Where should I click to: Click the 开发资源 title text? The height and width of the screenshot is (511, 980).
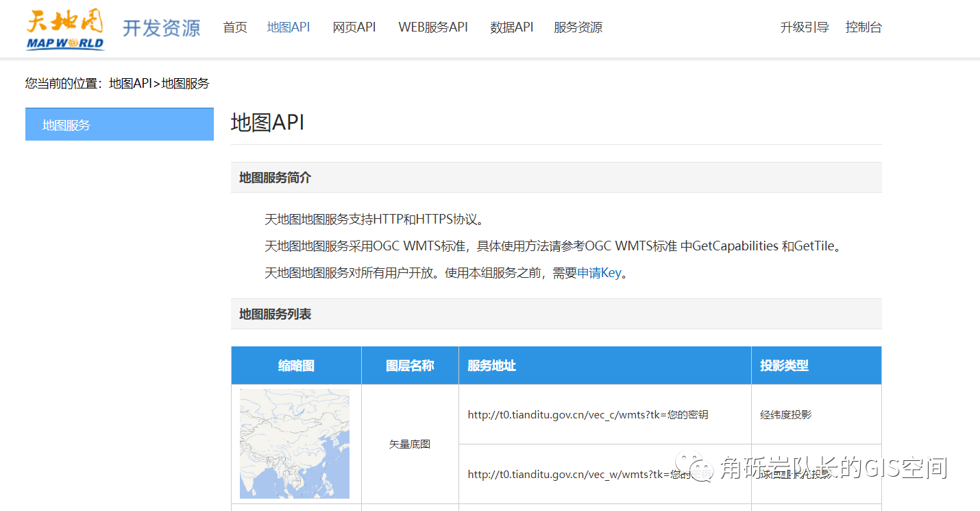pyautogui.click(x=162, y=28)
